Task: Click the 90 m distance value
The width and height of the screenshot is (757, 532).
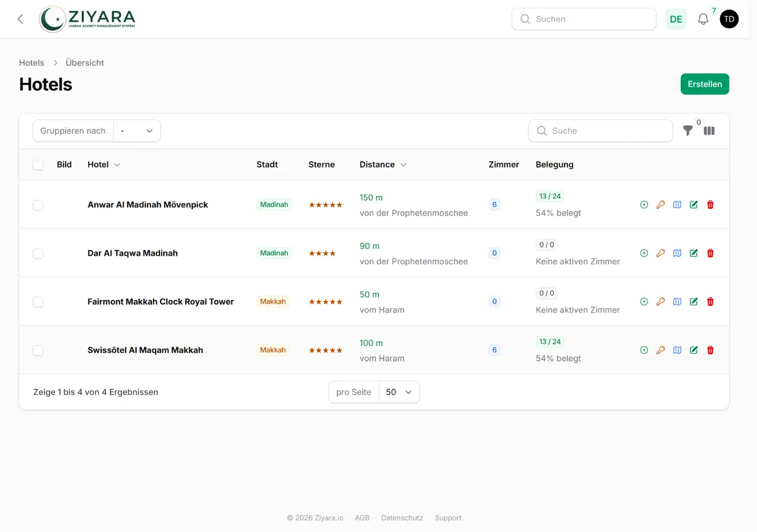Action: pos(370,246)
